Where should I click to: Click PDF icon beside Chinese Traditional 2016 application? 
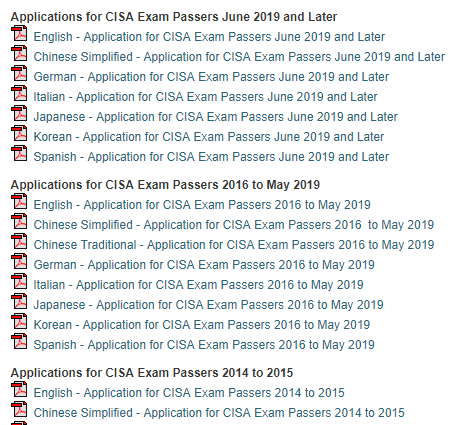coord(19,241)
